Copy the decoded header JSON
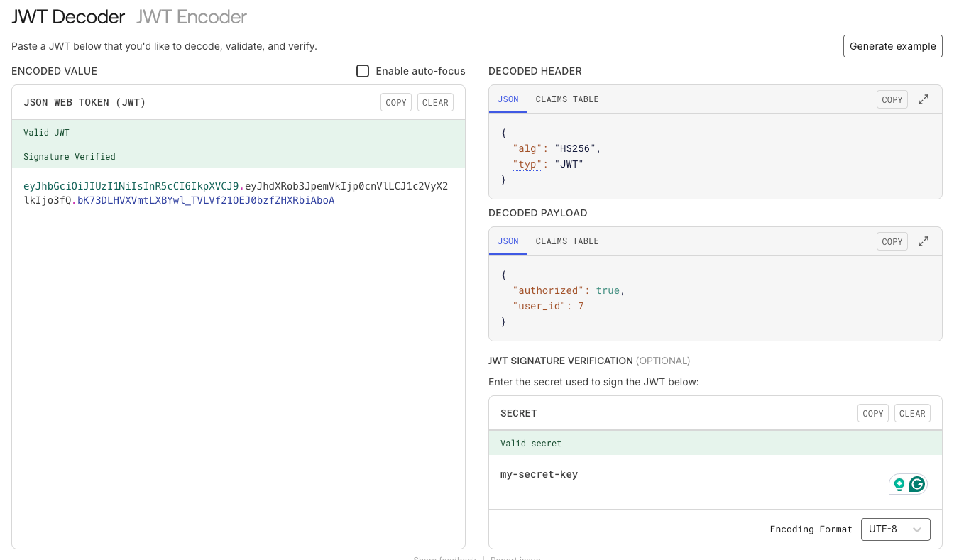The width and height of the screenshot is (959, 560). [892, 100]
